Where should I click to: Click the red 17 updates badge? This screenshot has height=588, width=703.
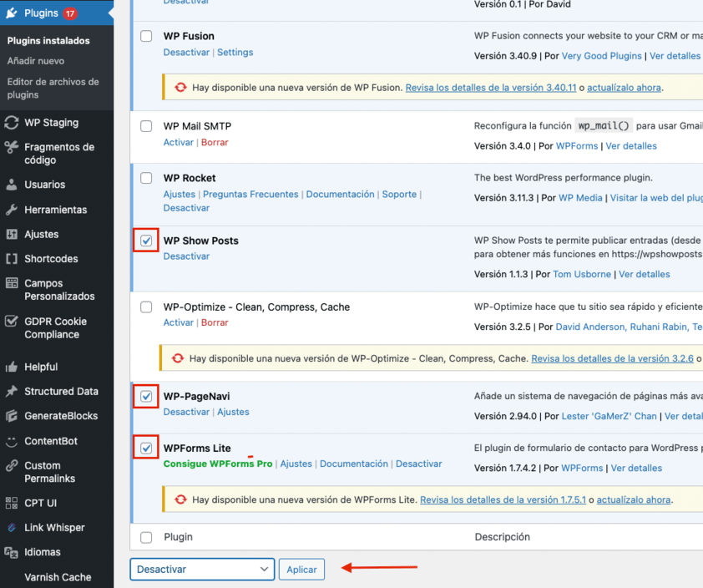click(70, 13)
